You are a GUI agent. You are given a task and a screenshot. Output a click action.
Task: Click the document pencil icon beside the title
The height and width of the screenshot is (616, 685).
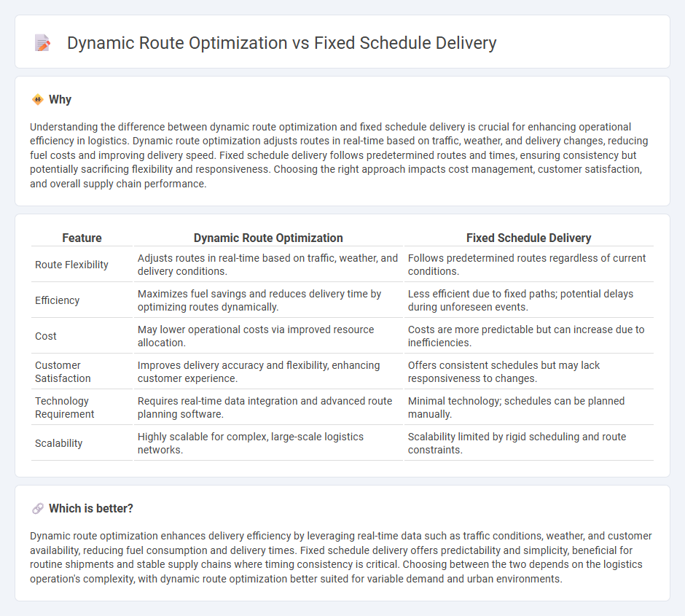[42, 43]
